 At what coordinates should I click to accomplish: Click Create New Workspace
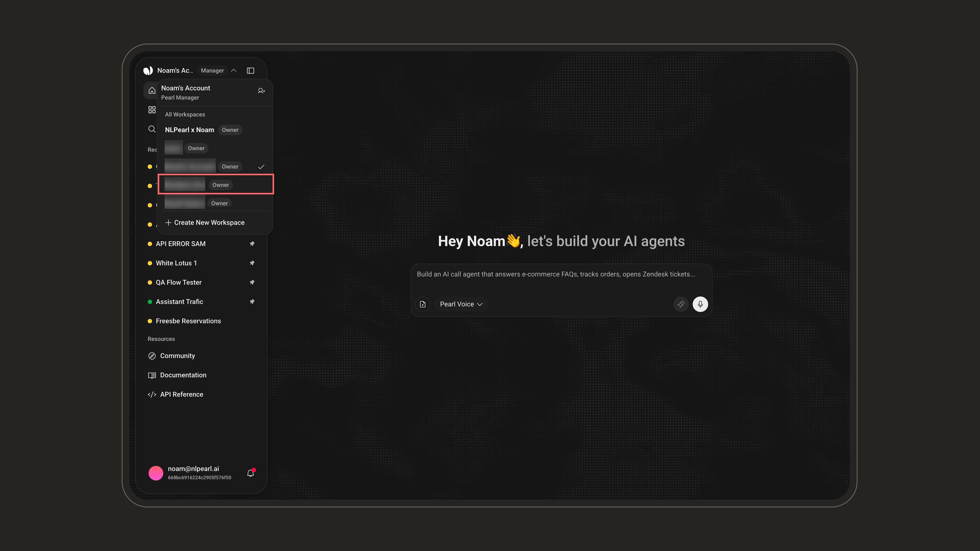(205, 223)
